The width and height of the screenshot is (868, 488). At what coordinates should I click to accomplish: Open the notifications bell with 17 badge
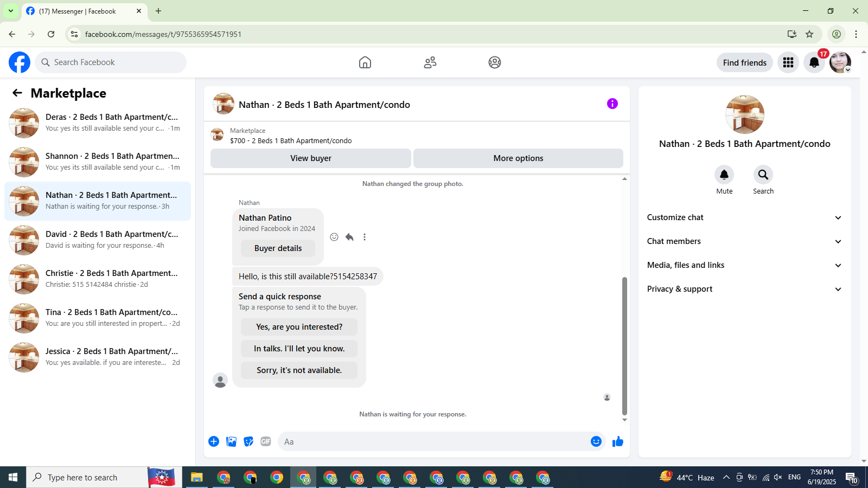click(x=814, y=62)
